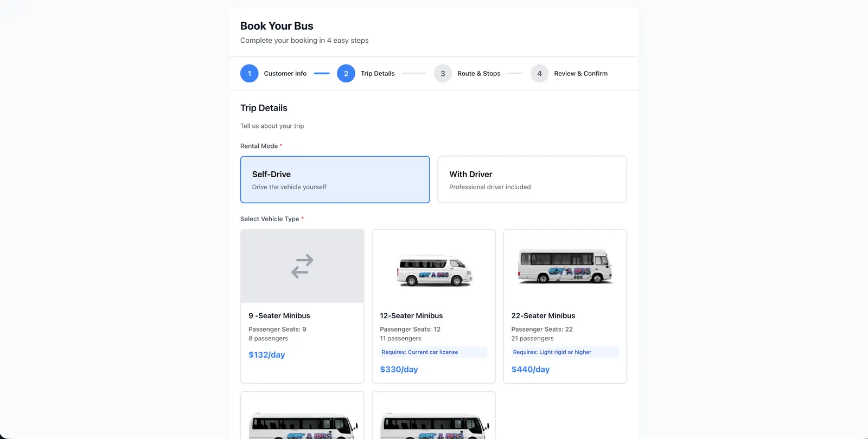This screenshot has height=439, width=868.
Task: Click '11 passengers' text
Action: coord(400,339)
